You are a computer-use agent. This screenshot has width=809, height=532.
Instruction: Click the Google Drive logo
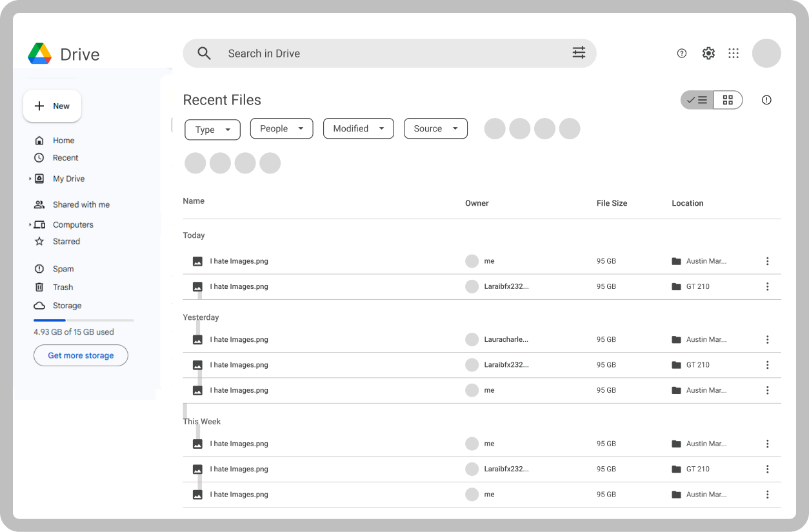[39, 54]
